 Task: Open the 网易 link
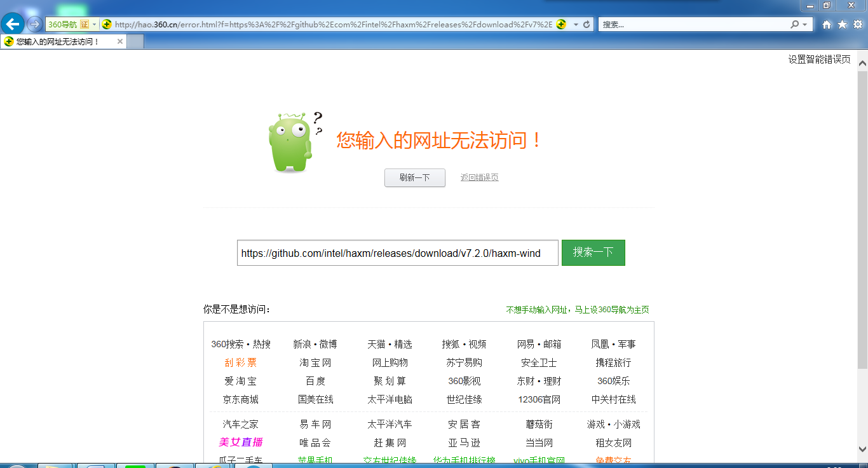(x=527, y=344)
